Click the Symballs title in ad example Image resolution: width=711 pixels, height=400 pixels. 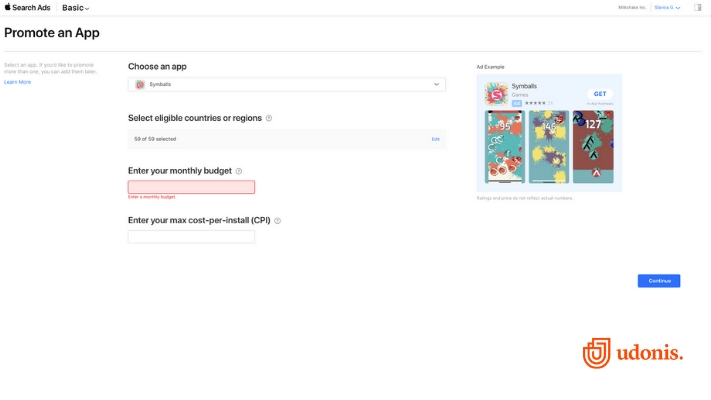pyautogui.click(x=524, y=86)
